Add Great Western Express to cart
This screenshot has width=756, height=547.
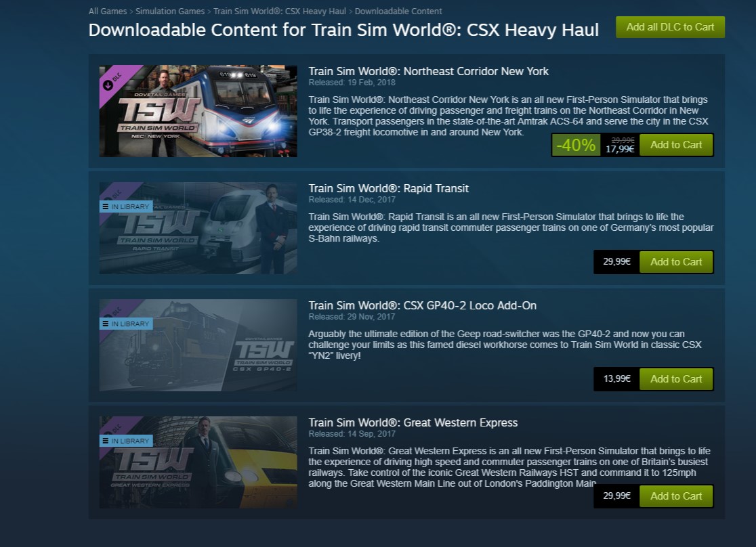pyautogui.click(x=676, y=496)
